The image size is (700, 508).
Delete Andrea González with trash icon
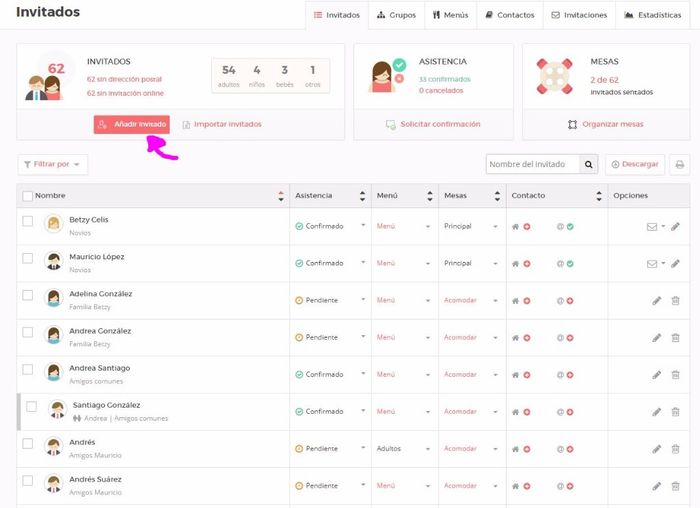tap(675, 337)
